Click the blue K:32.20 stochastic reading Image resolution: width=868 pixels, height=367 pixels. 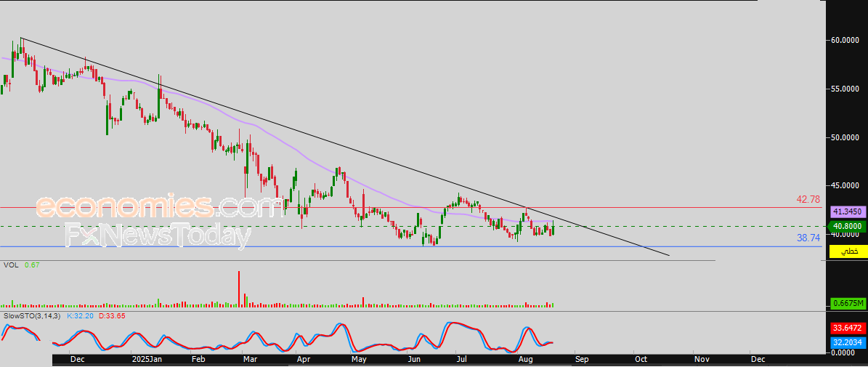click(x=80, y=317)
